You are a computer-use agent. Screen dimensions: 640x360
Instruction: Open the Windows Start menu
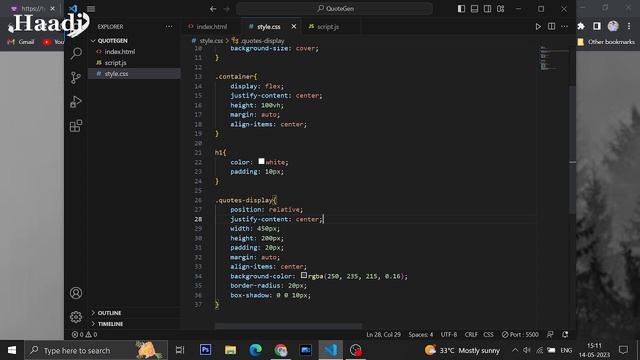pos(12,350)
